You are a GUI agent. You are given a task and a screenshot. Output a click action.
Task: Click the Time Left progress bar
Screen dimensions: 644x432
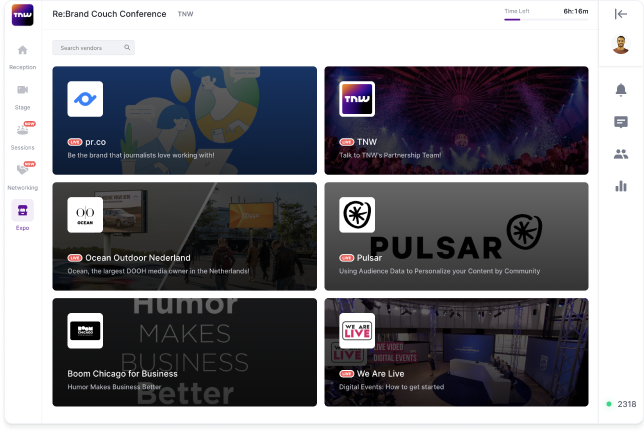coord(546,19)
